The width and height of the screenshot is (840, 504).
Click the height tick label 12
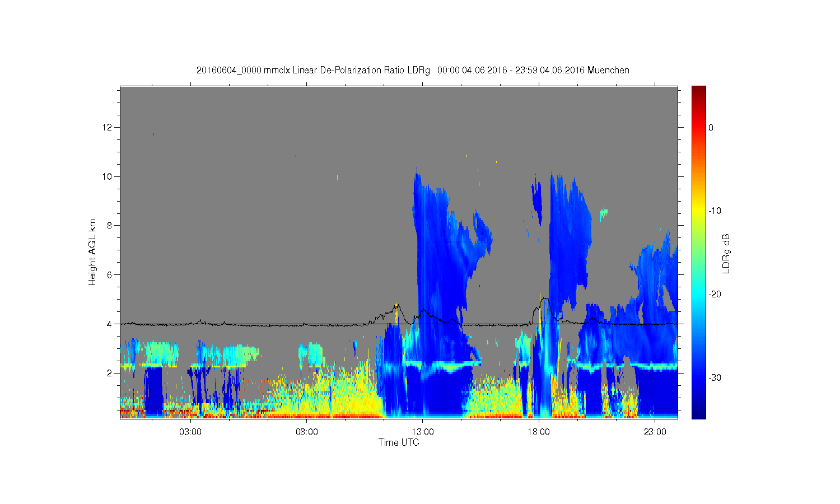(x=108, y=128)
